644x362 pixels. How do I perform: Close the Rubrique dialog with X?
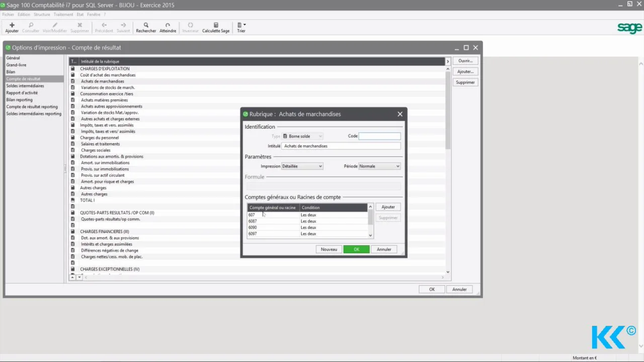tap(400, 114)
